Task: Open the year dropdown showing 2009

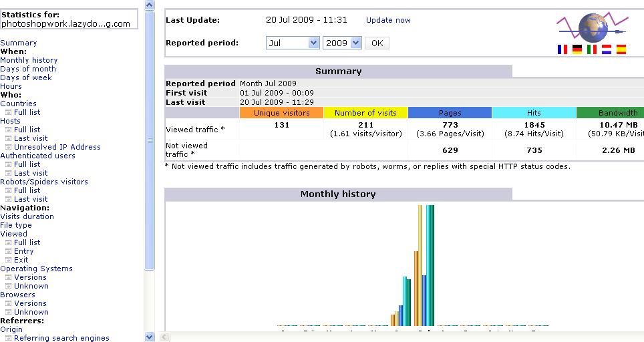Action: 342,43
